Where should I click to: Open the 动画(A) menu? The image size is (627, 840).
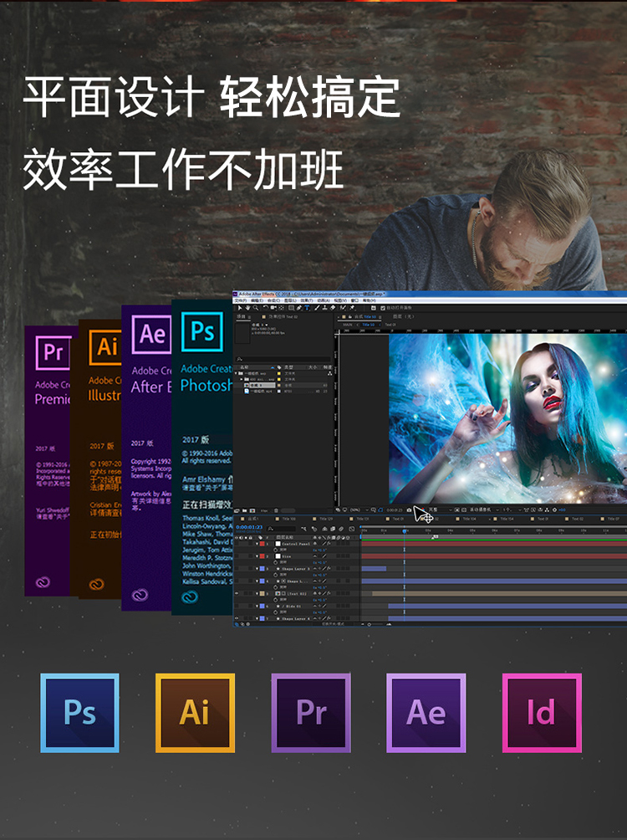pyautogui.click(x=324, y=300)
